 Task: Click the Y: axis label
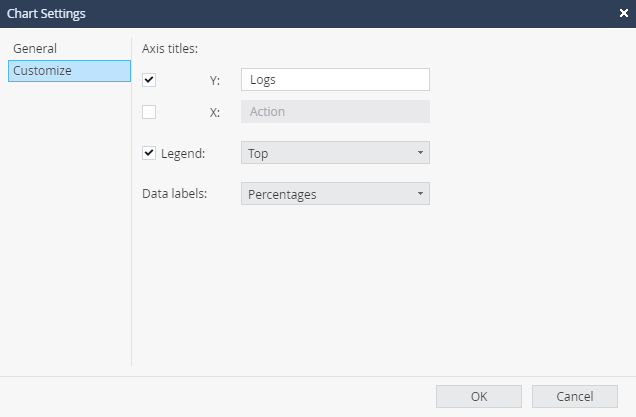click(x=215, y=81)
